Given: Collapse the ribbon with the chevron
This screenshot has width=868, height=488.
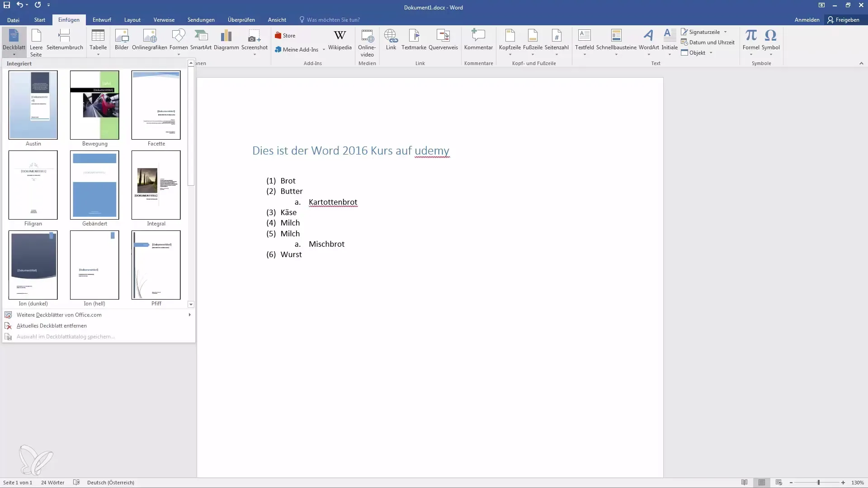Looking at the screenshot, I should pos(861,63).
